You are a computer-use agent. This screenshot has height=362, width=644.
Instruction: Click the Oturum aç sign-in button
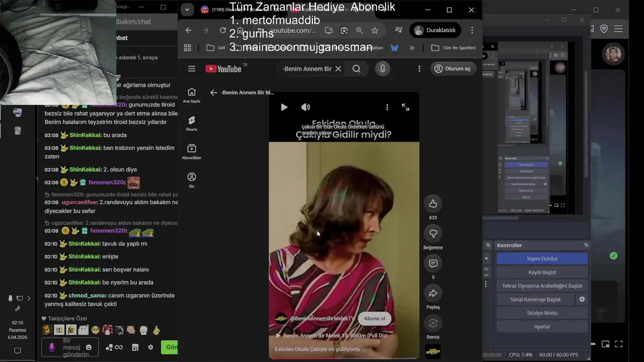click(x=452, y=69)
